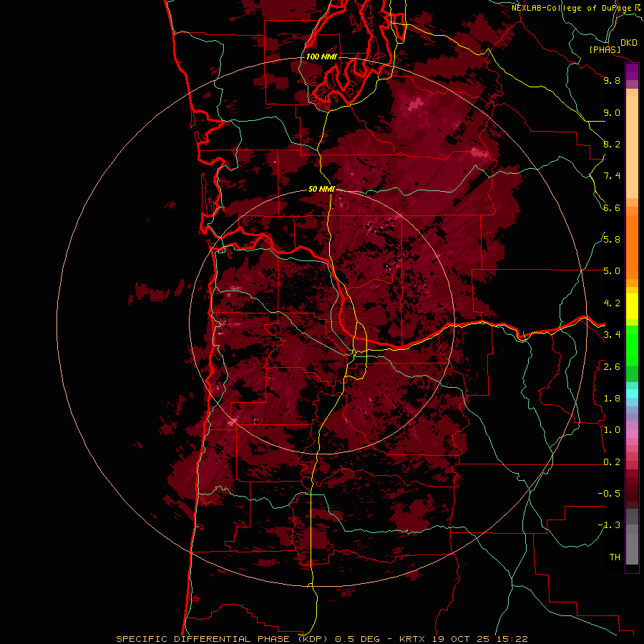The height and width of the screenshot is (644, 644).
Task: Click the DKD product label
Action: click(x=629, y=43)
